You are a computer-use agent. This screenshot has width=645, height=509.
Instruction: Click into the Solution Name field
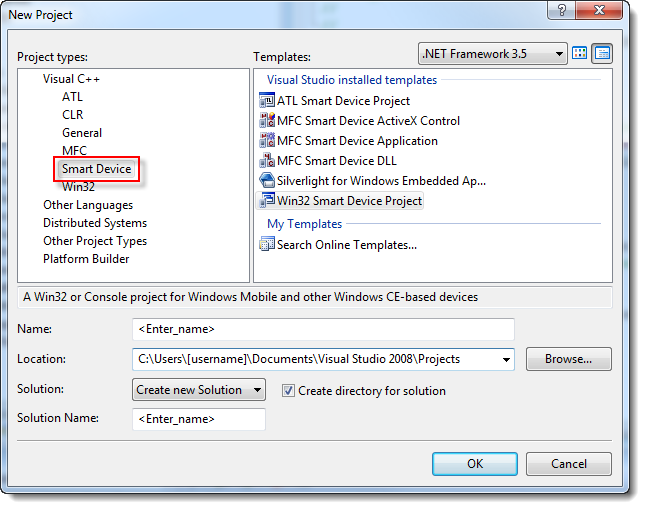click(x=199, y=419)
